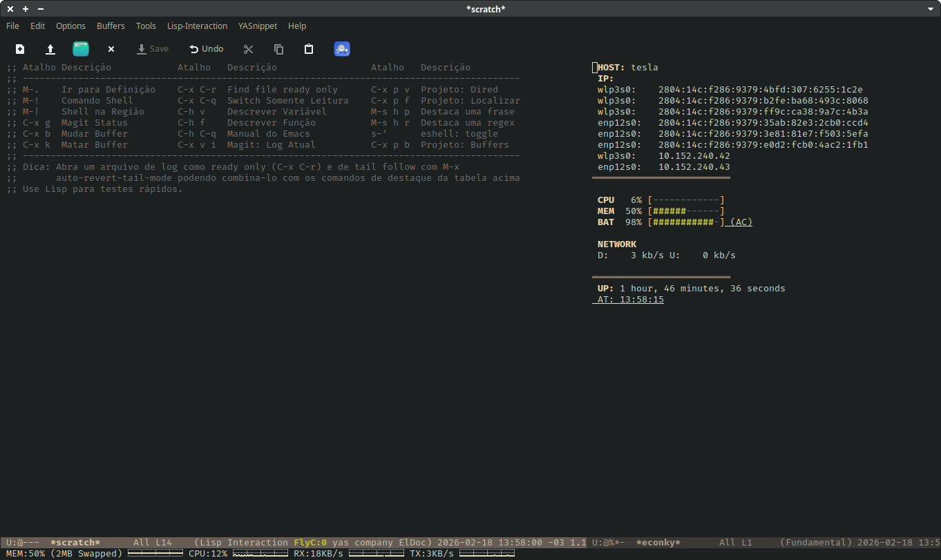941x560 pixels.
Task: Click the UP: 1 hour, 46 minutes uptime line
Action: [x=692, y=289]
